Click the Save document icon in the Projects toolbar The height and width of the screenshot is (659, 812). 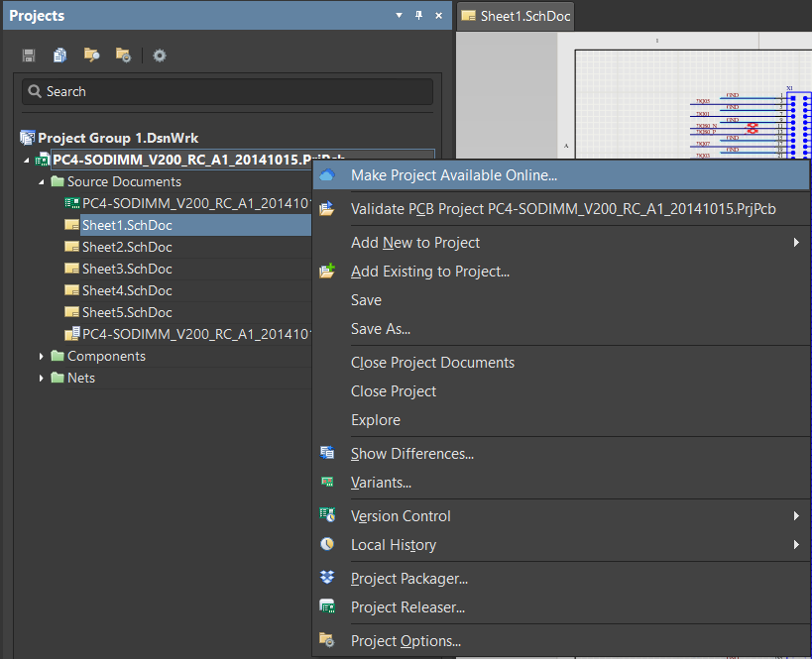click(x=28, y=55)
